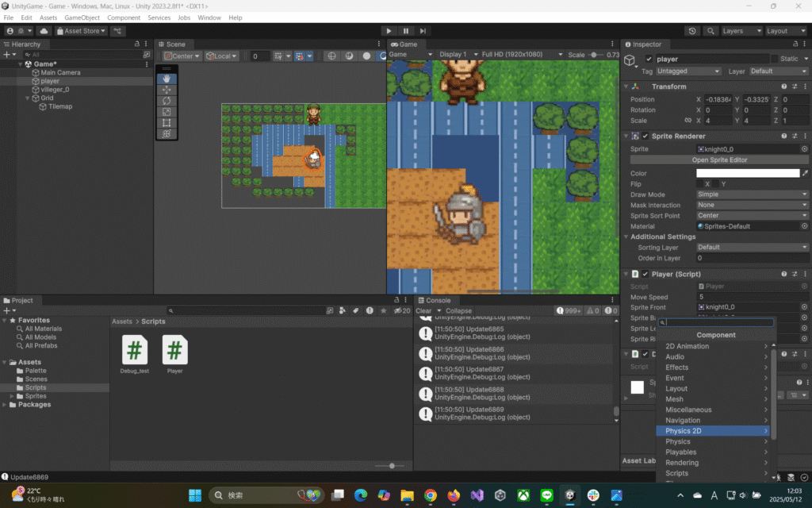Disable the Sprite Renderer component checkbox

point(645,137)
